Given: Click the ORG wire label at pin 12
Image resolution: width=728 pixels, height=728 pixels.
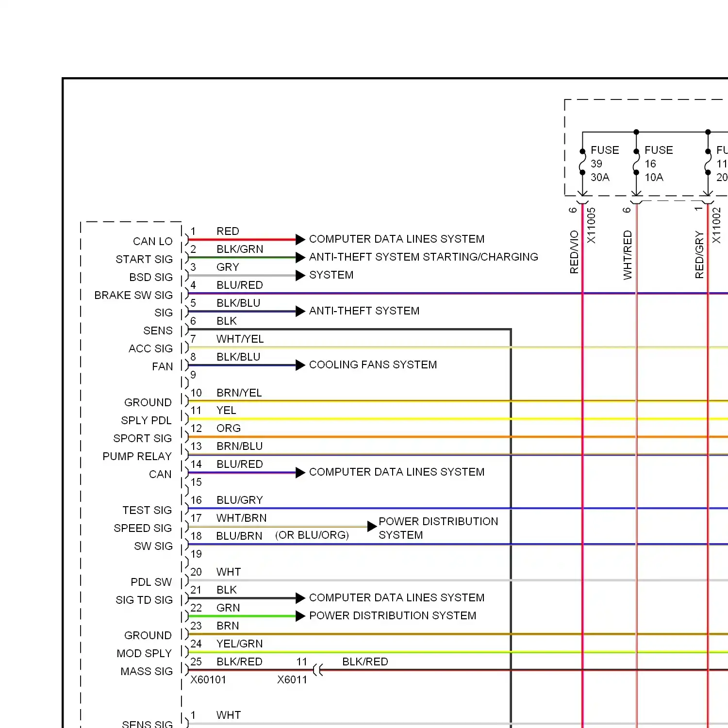Looking at the screenshot, I should 229,428.
